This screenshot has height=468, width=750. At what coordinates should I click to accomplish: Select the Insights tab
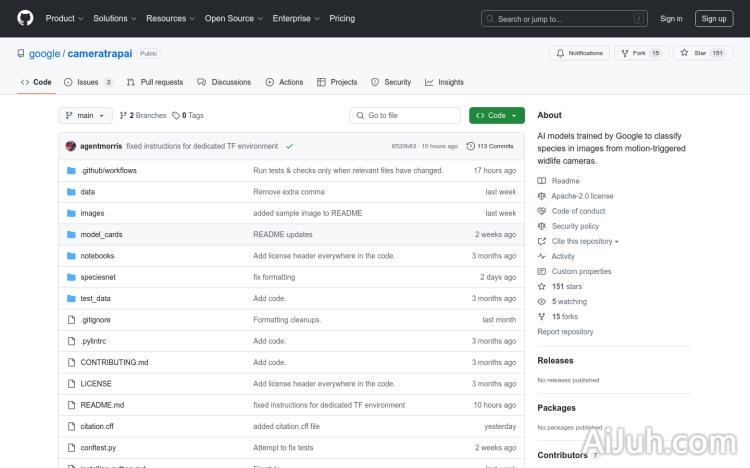click(x=444, y=82)
